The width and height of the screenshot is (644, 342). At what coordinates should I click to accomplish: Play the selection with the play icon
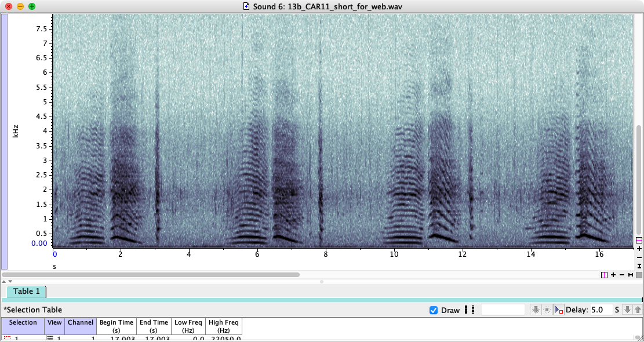point(559,310)
